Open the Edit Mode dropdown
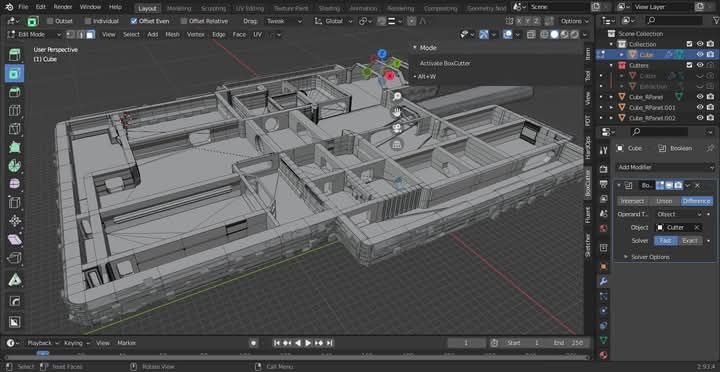Image resolution: width=720 pixels, height=372 pixels. pyautogui.click(x=34, y=34)
